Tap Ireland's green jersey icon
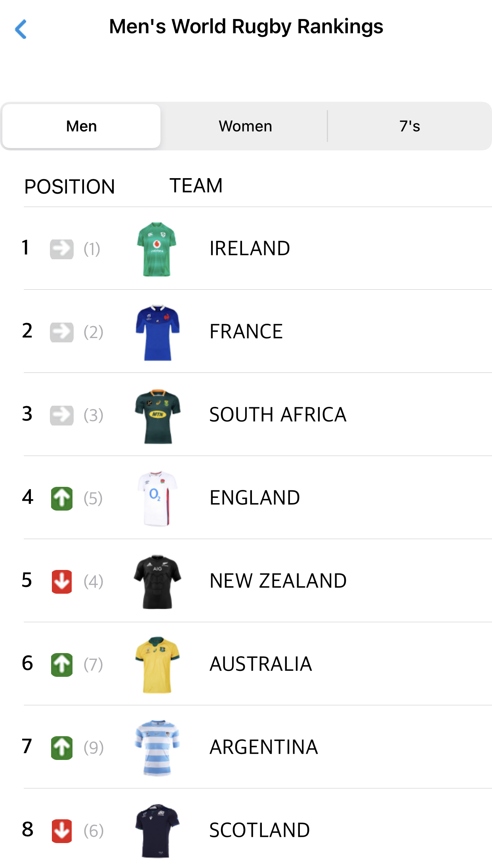Viewport: 492px width, 868px height. click(157, 249)
